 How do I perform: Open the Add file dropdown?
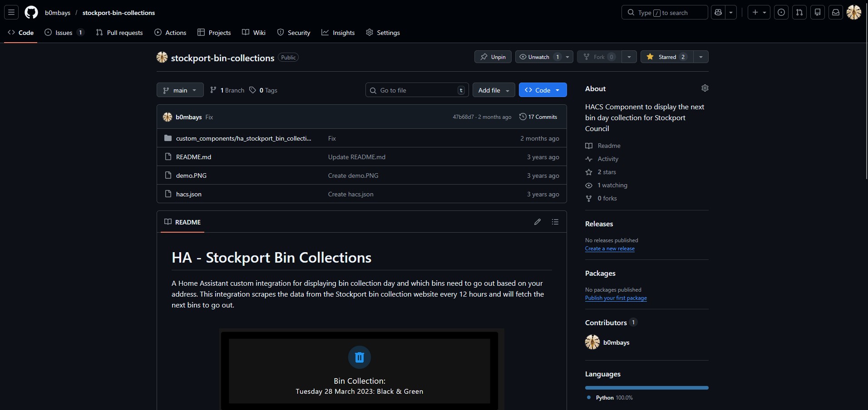(493, 90)
